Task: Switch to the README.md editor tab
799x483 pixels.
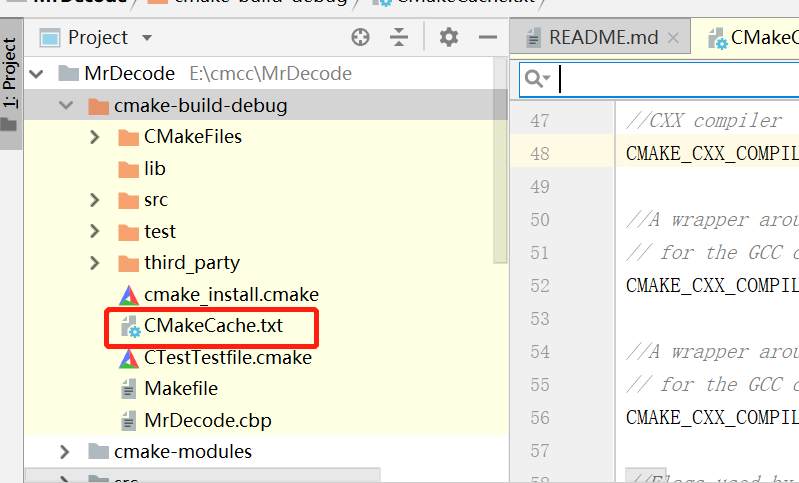Action: (x=601, y=37)
